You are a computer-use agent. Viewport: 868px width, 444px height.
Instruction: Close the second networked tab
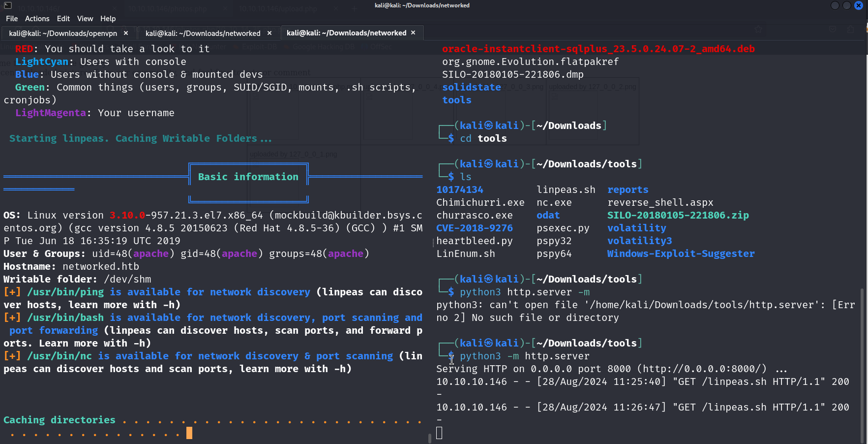[x=269, y=33]
